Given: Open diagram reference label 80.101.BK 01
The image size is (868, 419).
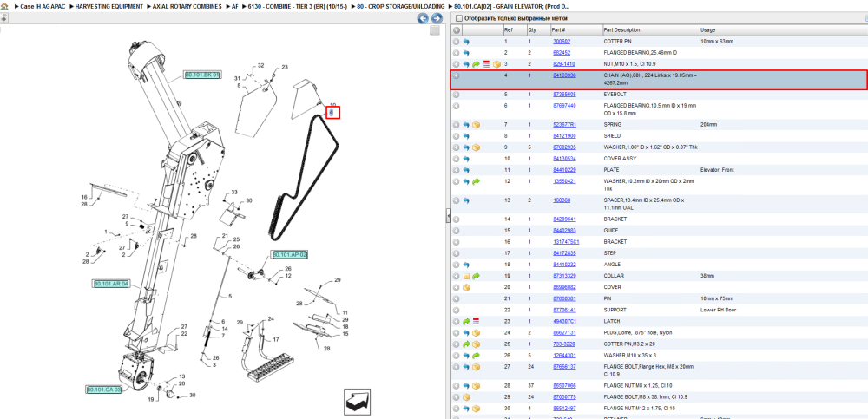Looking at the screenshot, I should 202,75.
